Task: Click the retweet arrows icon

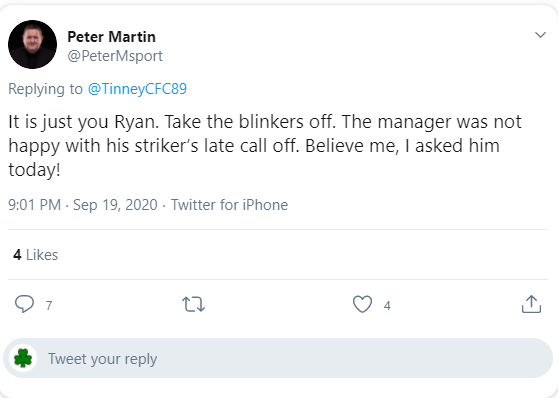Action: tap(193, 305)
